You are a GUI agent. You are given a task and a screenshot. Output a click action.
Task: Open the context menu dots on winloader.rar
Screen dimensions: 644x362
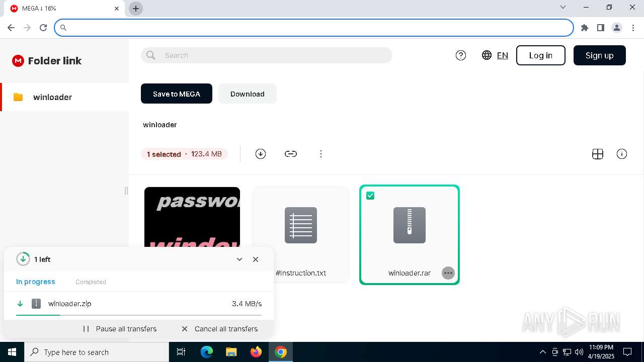pyautogui.click(x=448, y=273)
